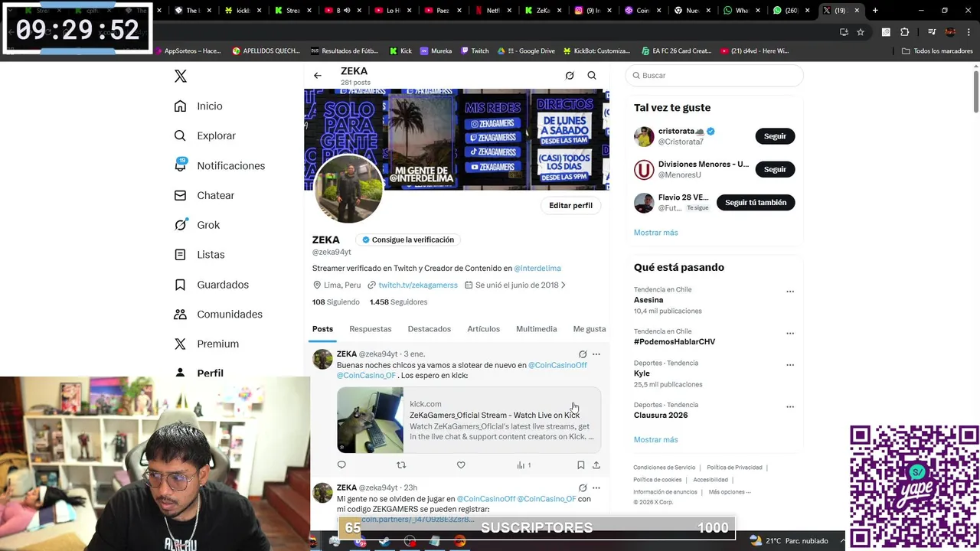Open Grok in the sidebar
Viewport: 980px width, 551px height.
pyautogui.click(x=197, y=225)
